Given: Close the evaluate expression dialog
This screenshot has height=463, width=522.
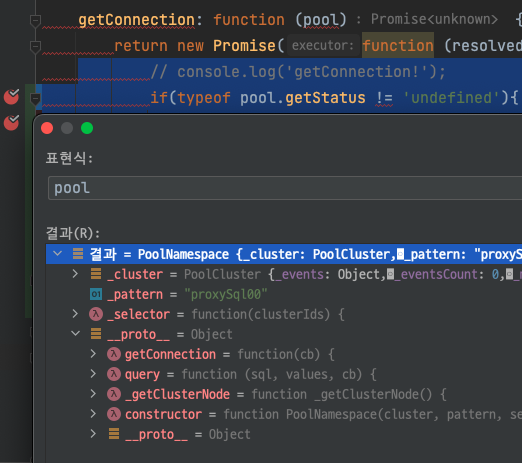Looking at the screenshot, I should 47,128.
